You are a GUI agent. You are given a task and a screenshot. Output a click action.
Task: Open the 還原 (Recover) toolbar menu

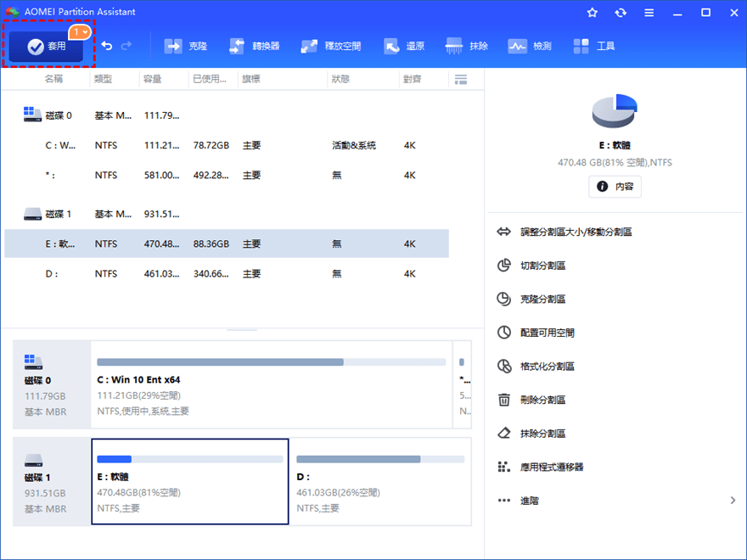tap(404, 46)
